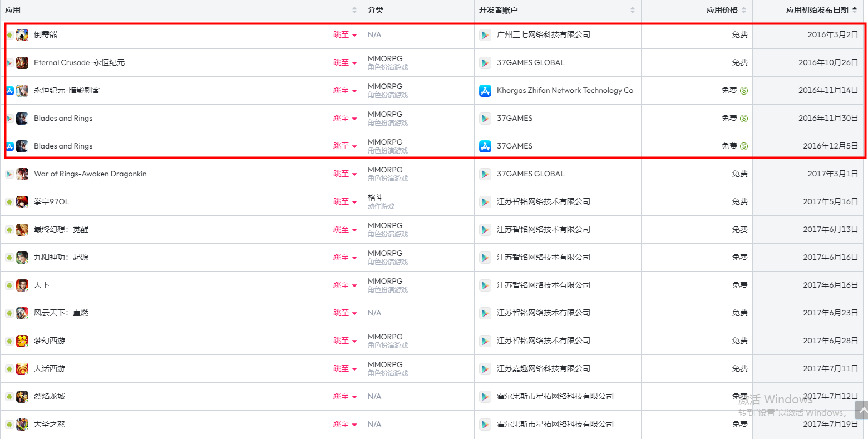Sort by the 应用价格 column header
The width and height of the screenshot is (868, 439).
click(x=697, y=10)
